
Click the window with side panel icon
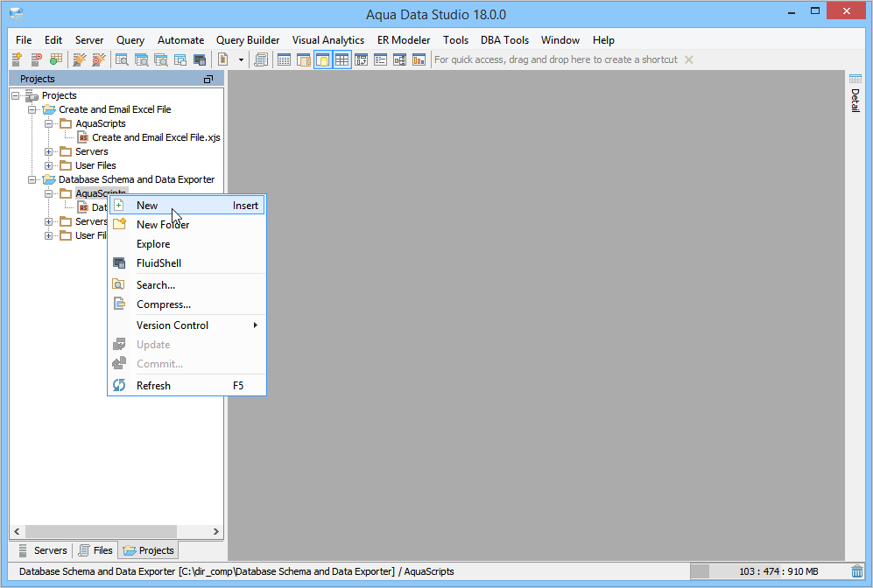[x=304, y=59]
